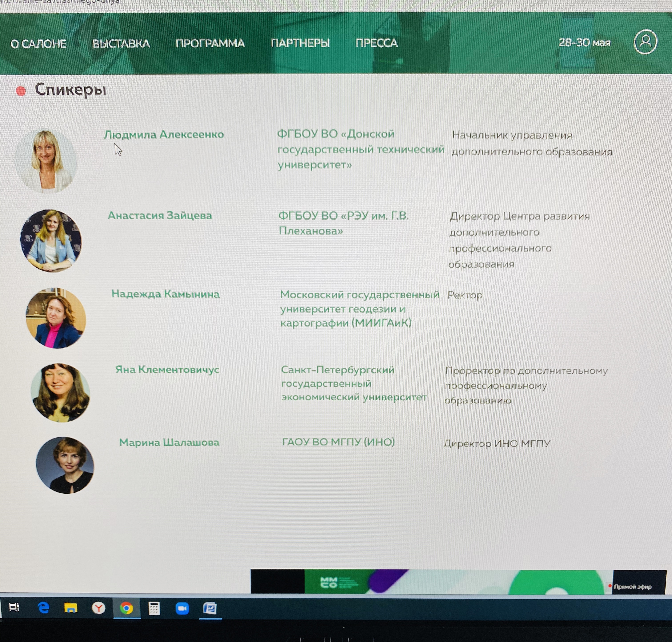Open Zoom from the taskbar
672x642 pixels.
click(x=182, y=608)
